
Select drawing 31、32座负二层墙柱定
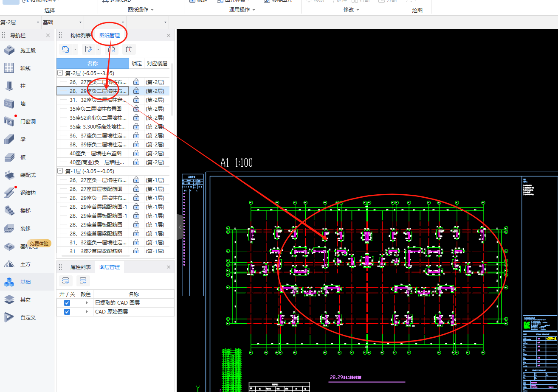98,100
